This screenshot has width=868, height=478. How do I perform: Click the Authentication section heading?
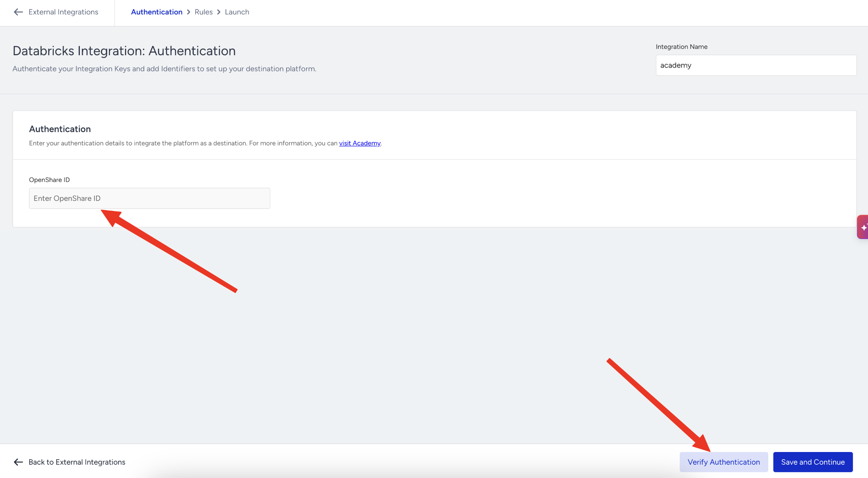60,129
